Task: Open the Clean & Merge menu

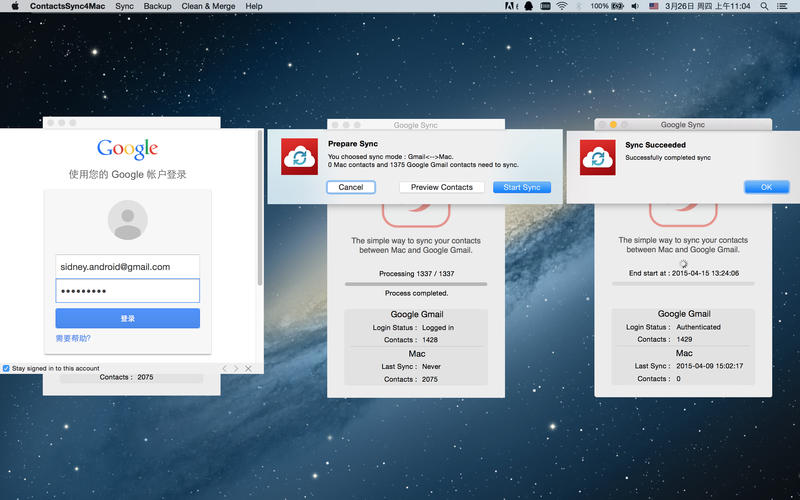Action: (x=208, y=6)
